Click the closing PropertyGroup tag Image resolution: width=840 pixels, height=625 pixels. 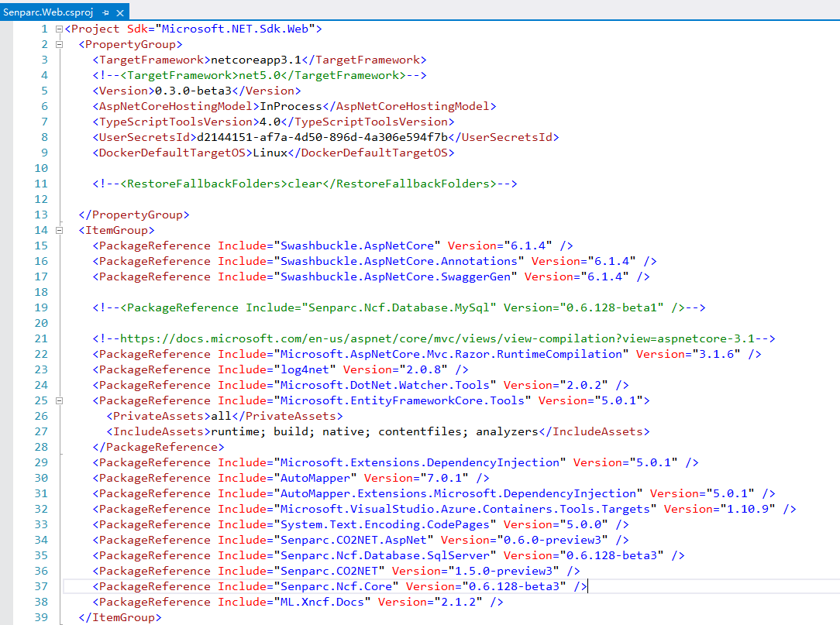[x=134, y=215]
